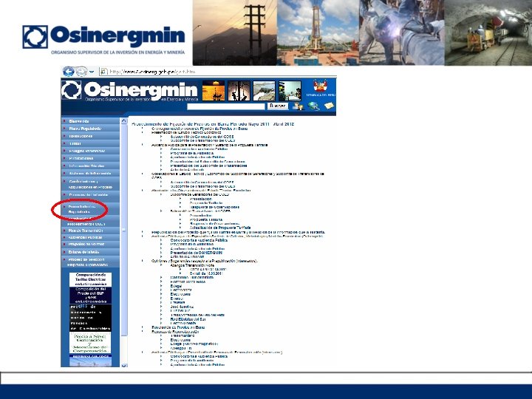Select Sistemas de Información menu entry

(91, 174)
